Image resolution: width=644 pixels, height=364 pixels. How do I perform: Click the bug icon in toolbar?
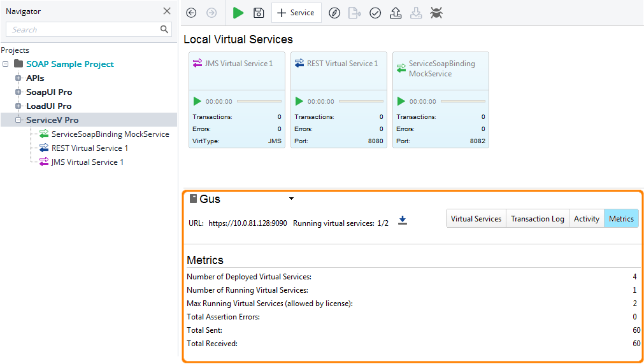[x=436, y=13]
